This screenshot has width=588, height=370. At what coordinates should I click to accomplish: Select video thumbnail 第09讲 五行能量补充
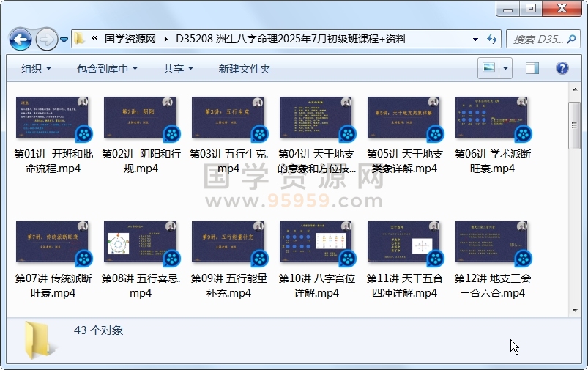pos(228,243)
